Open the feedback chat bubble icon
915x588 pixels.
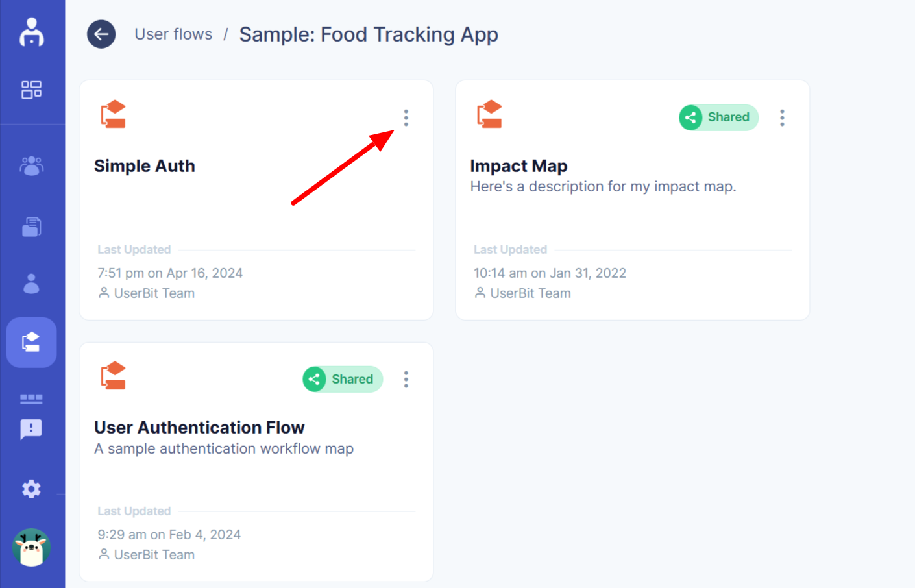pyautogui.click(x=31, y=429)
